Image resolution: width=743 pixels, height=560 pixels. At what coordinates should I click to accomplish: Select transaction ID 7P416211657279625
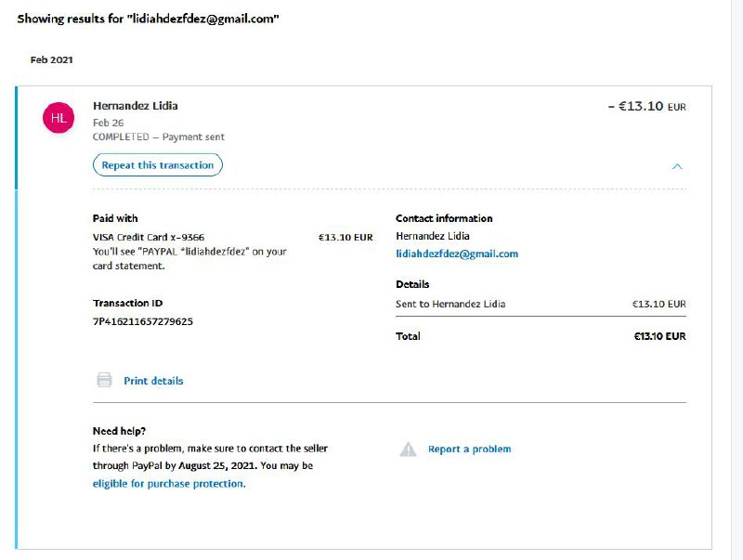click(x=143, y=321)
